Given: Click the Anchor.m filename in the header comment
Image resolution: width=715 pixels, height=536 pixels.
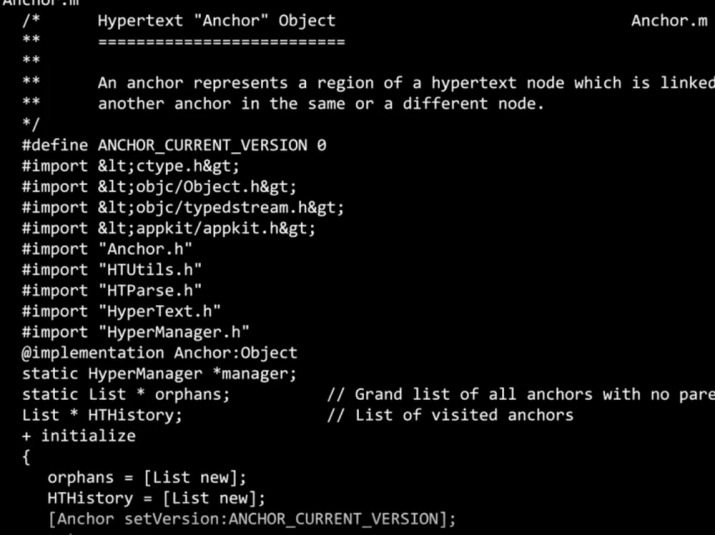Looking at the screenshot, I should click(669, 20).
